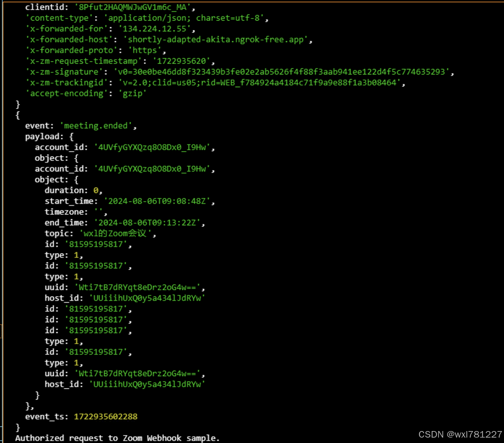This screenshot has height=443, width=504.
Task: Click the 'end_time:' key label
Action: click(66, 223)
